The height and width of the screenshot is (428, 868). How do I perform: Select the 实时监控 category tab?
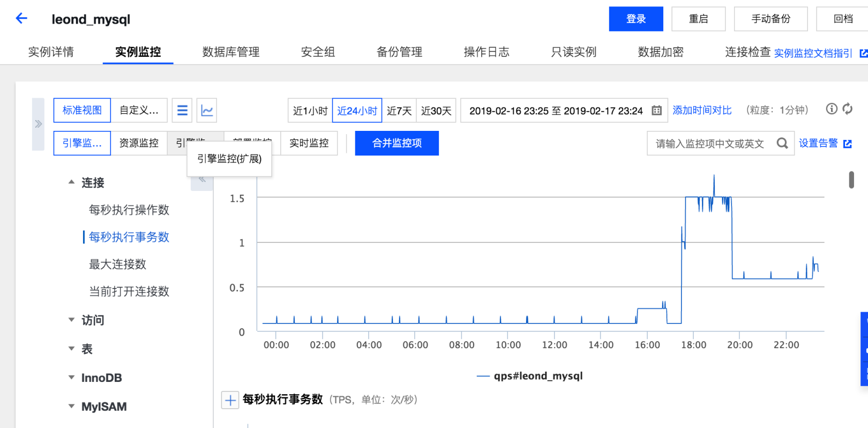click(x=309, y=143)
